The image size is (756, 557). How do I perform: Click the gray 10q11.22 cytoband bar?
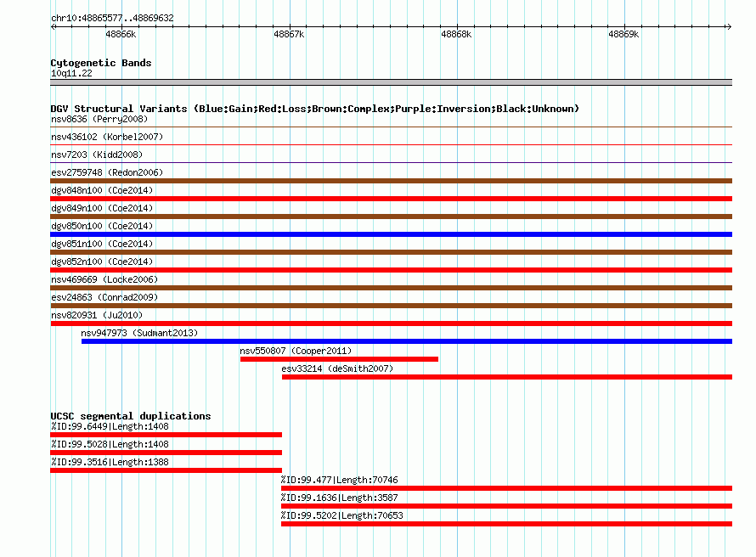coord(391,82)
